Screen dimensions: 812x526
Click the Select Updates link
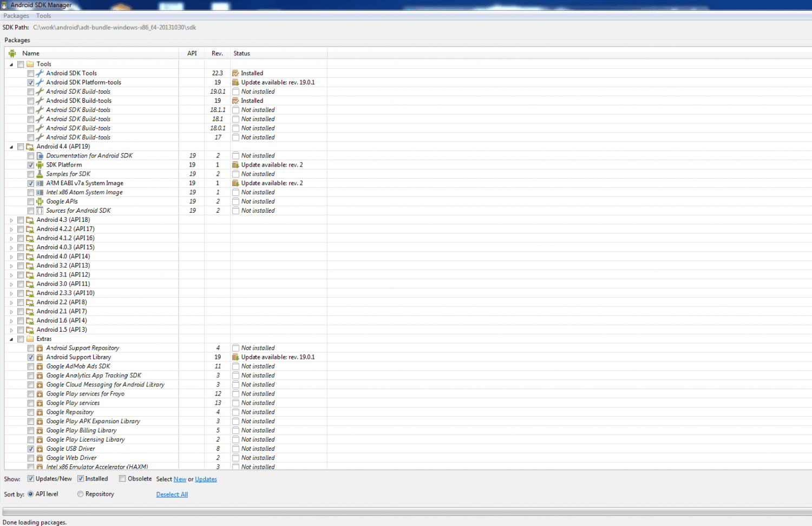click(206, 479)
